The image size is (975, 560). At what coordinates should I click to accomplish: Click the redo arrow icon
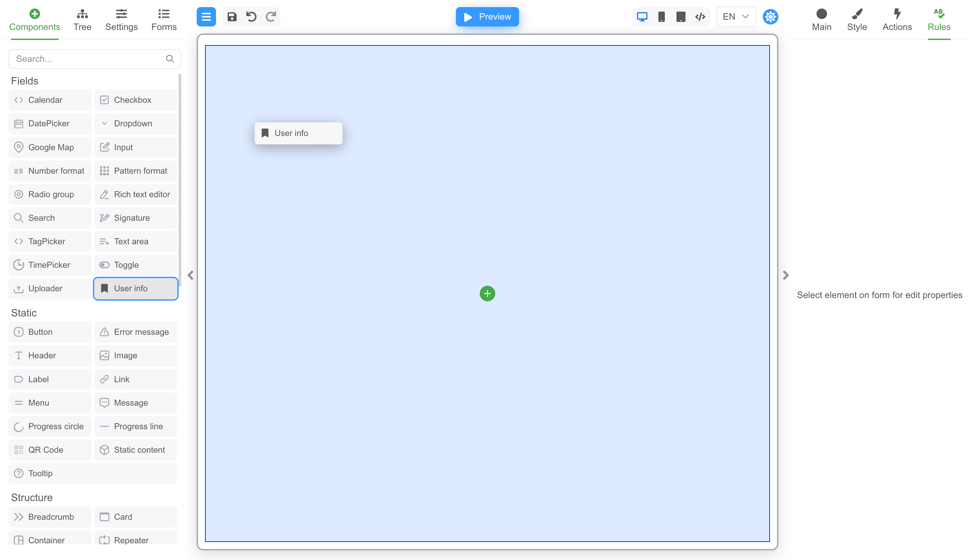pos(271,17)
